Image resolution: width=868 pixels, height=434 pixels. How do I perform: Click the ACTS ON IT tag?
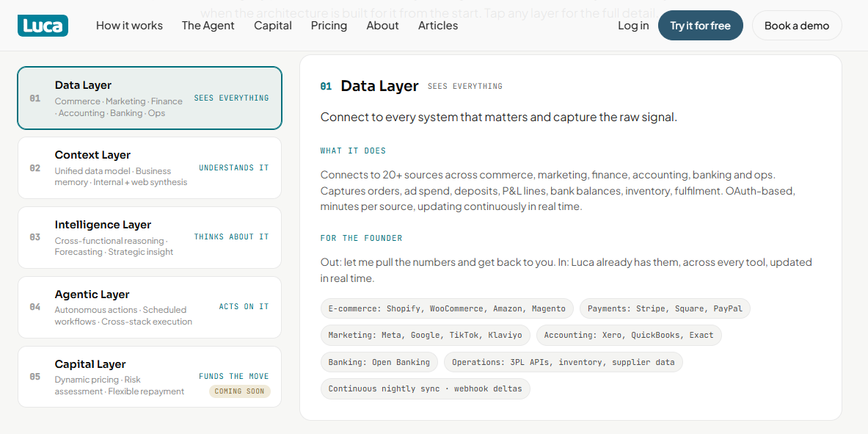point(244,306)
